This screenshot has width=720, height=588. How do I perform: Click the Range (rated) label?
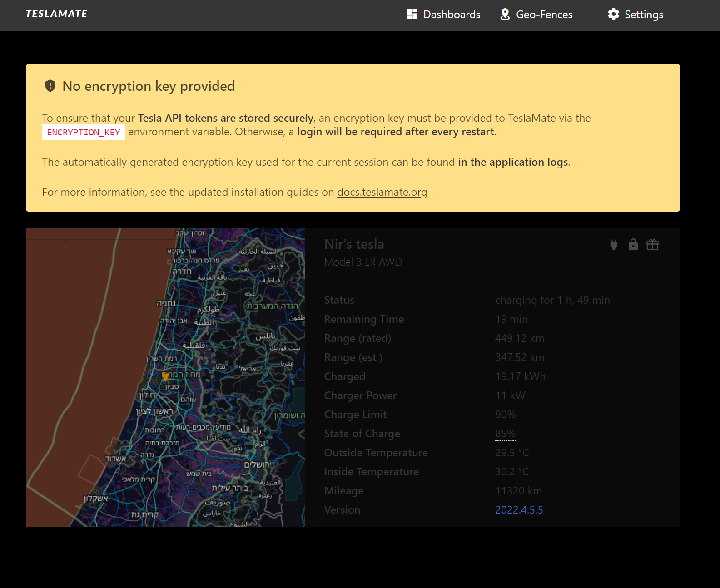358,338
